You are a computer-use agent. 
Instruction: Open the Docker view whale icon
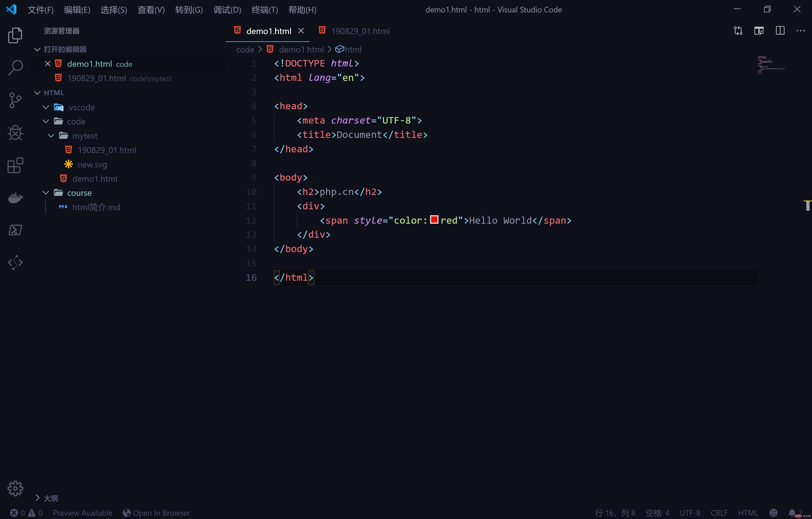point(15,198)
